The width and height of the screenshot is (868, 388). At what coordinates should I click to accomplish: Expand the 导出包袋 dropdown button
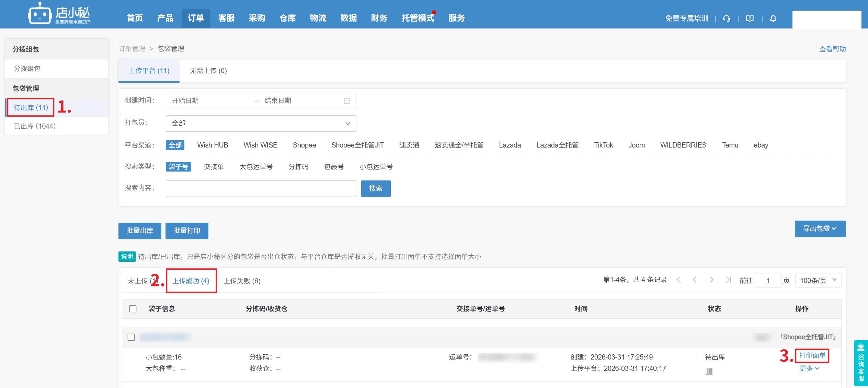pyautogui.click(x=820, y=229)
